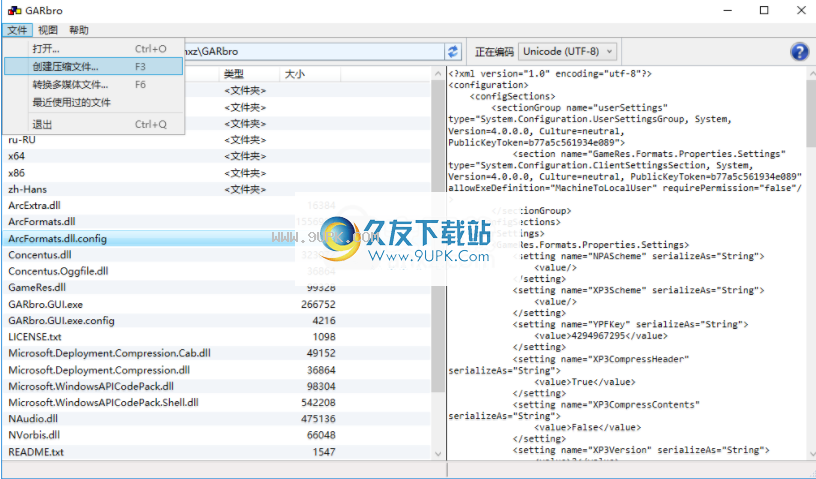The height and width of the screenshot is (479, 816).
Task: Sort by the 类型 column header
Action: click(249, 74)
